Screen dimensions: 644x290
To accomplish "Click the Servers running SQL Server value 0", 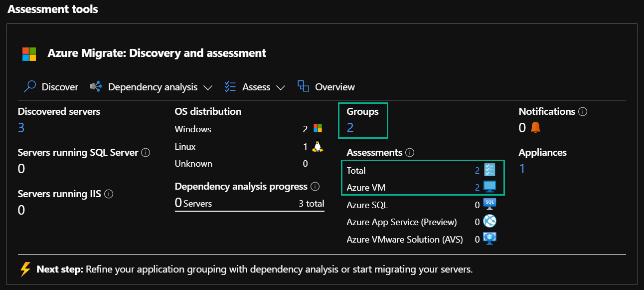I will [21, 169].
